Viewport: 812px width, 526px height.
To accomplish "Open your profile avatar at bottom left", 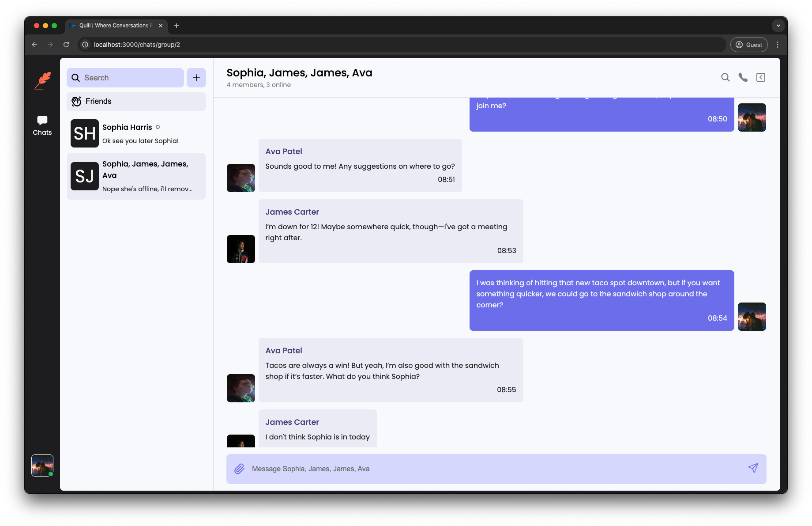I will [x=42, y=465].
